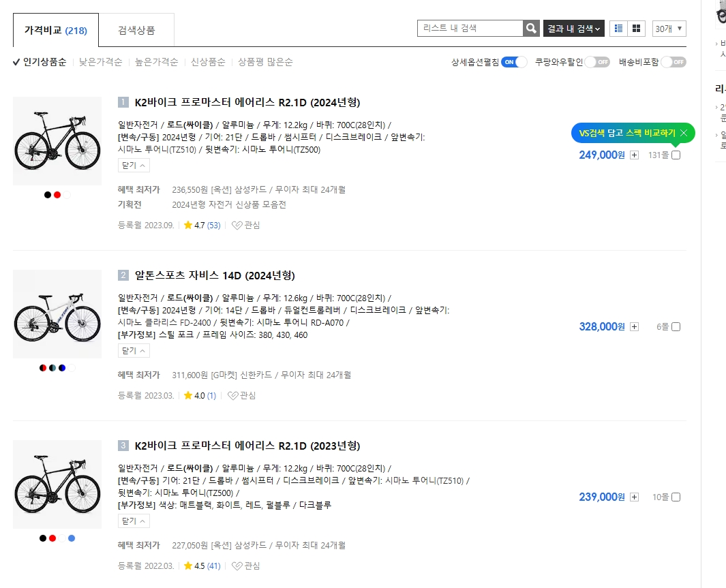Screen dimensions: 726x588
Task: Sort by 낮은가격순
Action: click(100, 62)
